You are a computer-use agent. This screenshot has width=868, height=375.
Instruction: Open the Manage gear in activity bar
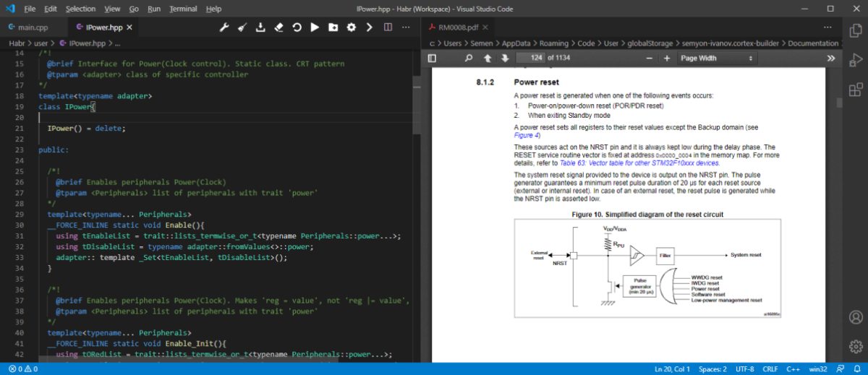[x=856, y=347]
